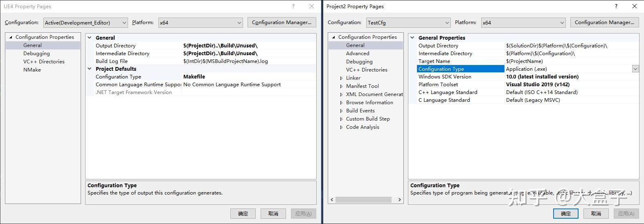Image resolution: width=644 pixels, height=224 pixels.
Task: Click help question mark in Project2 Property Pages
Action: pyautogui.click(x=616, y=6)
